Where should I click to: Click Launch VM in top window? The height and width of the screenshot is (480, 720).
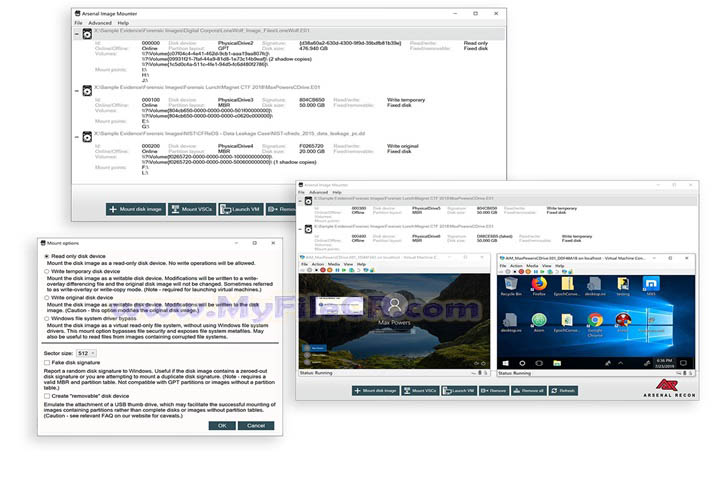tap(241, 209)
